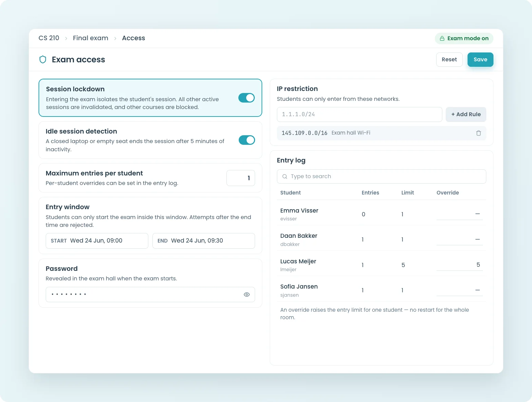Click the + Add Rule button

pyautogui.click(x=466, y=114)
